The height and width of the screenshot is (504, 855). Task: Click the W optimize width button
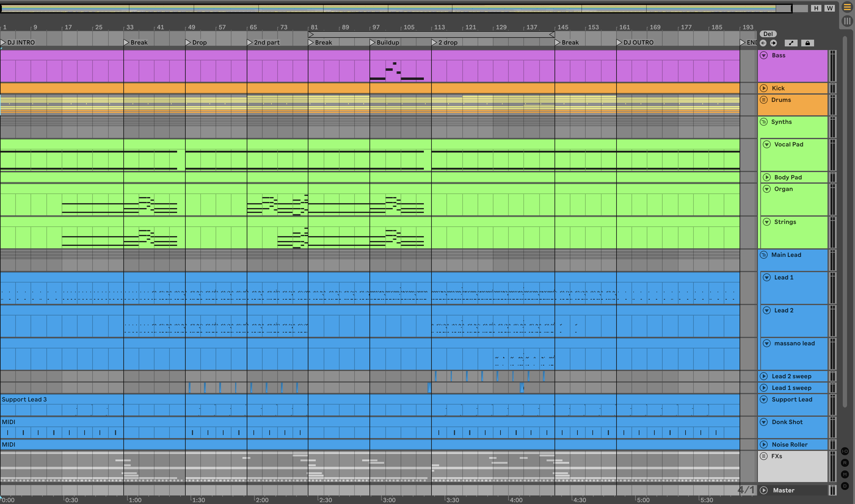(830, 8)
